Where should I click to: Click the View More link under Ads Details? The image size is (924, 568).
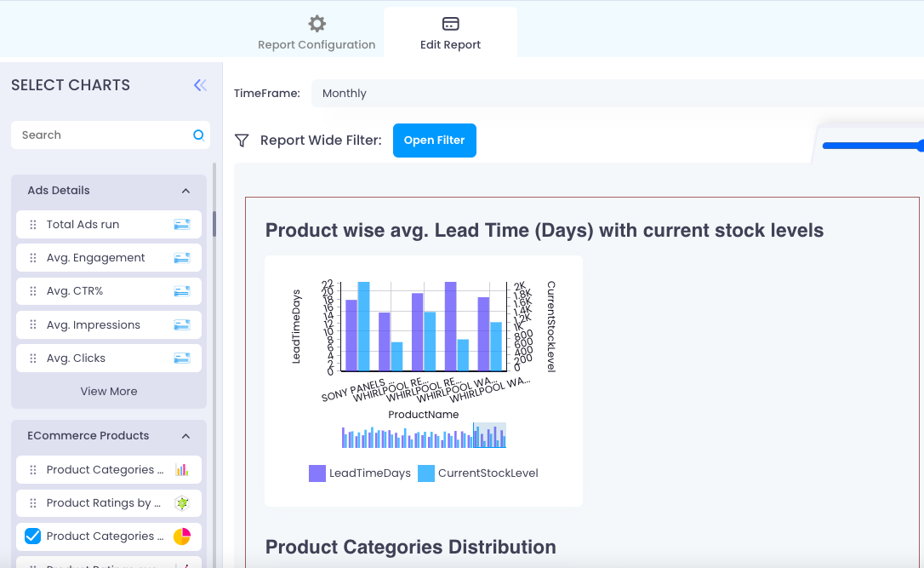point(108,391)
